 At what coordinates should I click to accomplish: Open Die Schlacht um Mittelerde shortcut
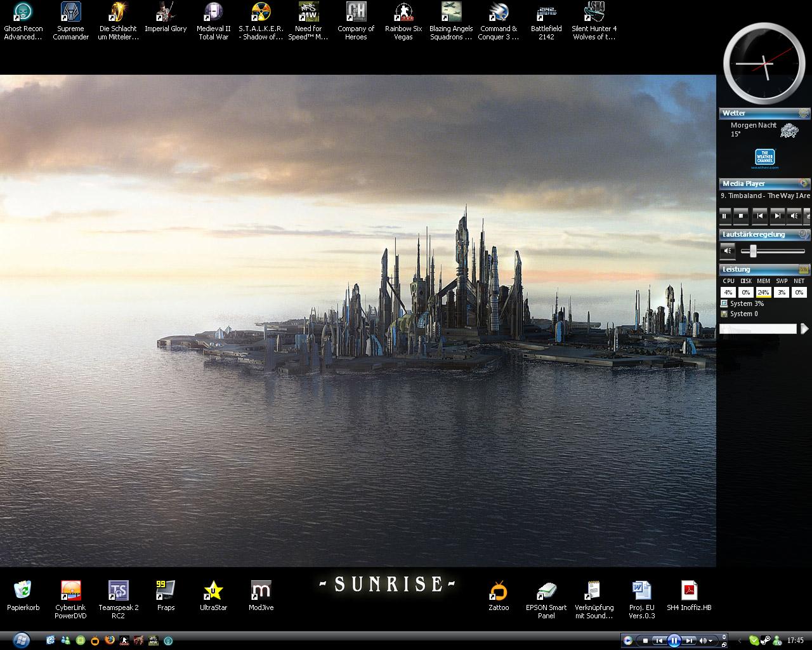point(118,21)
